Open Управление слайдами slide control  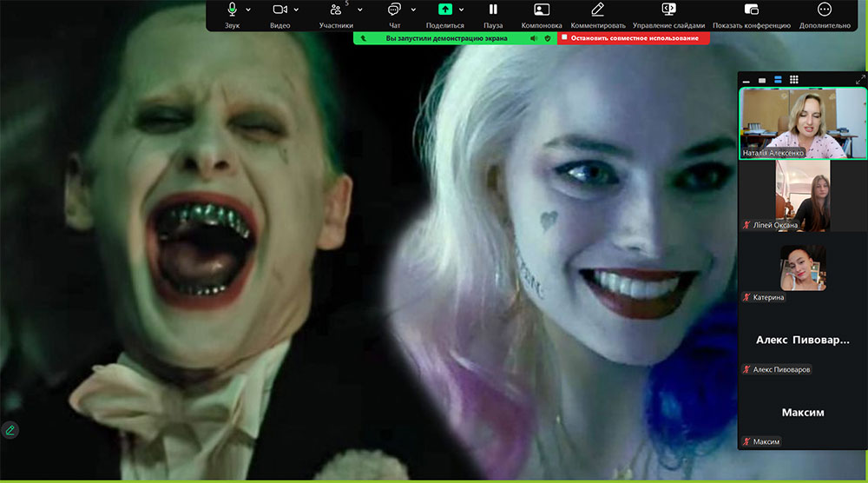point(668,15)
